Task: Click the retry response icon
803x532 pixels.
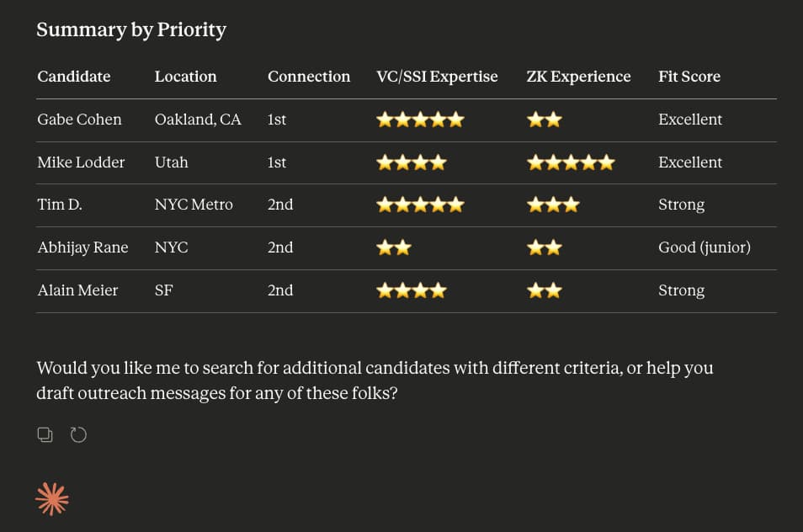Action: [78, 434]
